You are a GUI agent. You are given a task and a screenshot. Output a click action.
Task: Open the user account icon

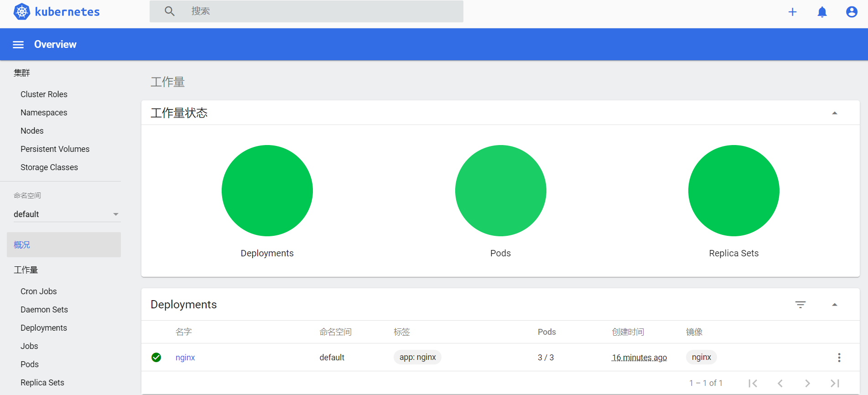pyautogui.click(x=852, y=12)
